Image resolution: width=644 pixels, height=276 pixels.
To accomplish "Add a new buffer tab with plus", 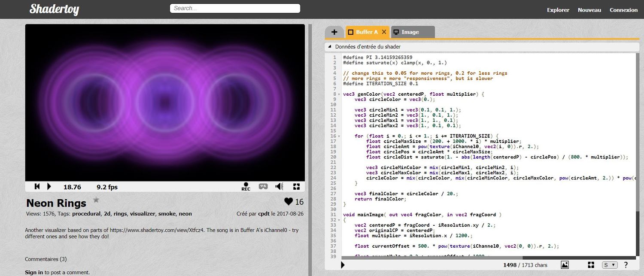I will [334, 32].
